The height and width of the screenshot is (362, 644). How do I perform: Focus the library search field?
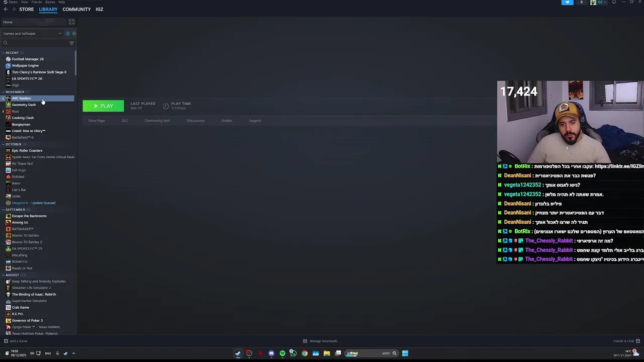tap(34, 43)
